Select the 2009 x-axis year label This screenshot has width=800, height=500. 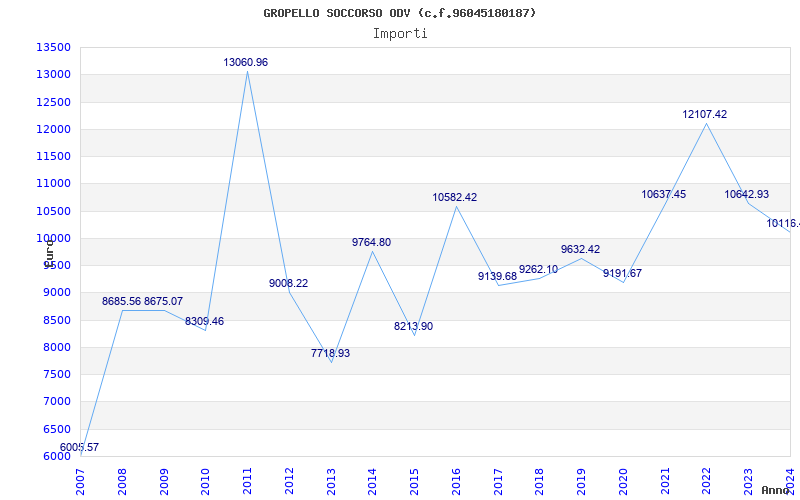(x=164, y=482)
